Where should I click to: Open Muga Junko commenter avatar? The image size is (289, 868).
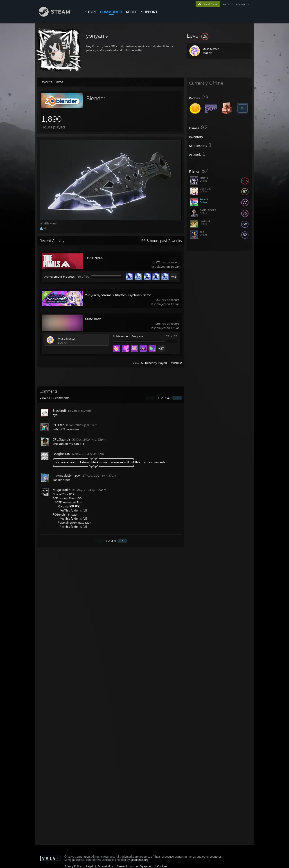(x=45, y=492)
